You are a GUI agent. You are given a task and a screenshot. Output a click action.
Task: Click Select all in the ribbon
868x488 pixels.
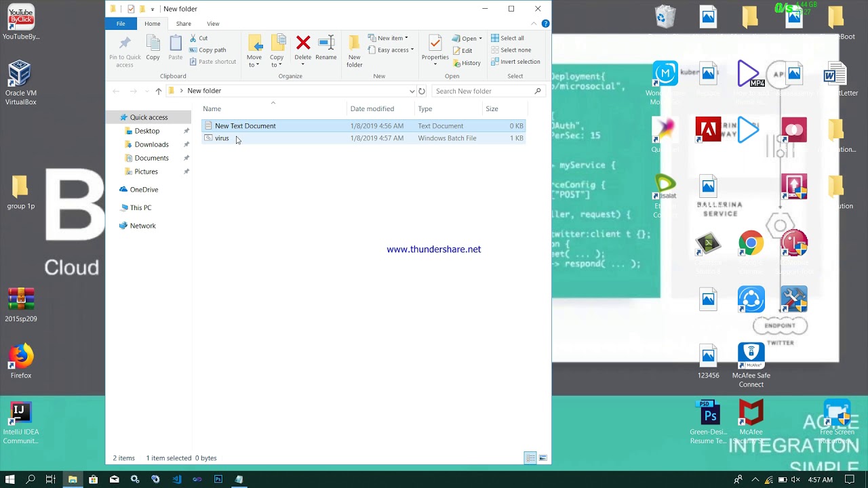(x=507, y=38)
